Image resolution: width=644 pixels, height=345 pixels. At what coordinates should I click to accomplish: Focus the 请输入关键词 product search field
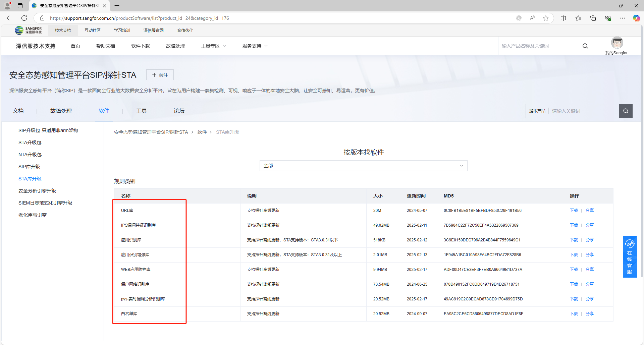[x=584, y=111]
